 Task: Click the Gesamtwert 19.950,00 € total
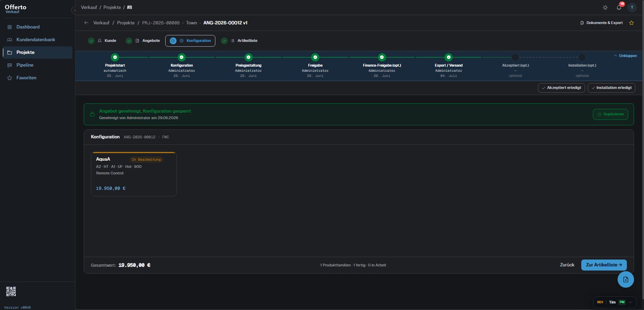click(x=134, y=265)
